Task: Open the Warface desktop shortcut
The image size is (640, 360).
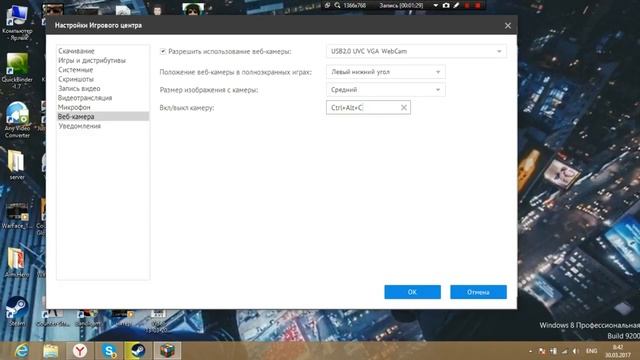Action: 17,216
